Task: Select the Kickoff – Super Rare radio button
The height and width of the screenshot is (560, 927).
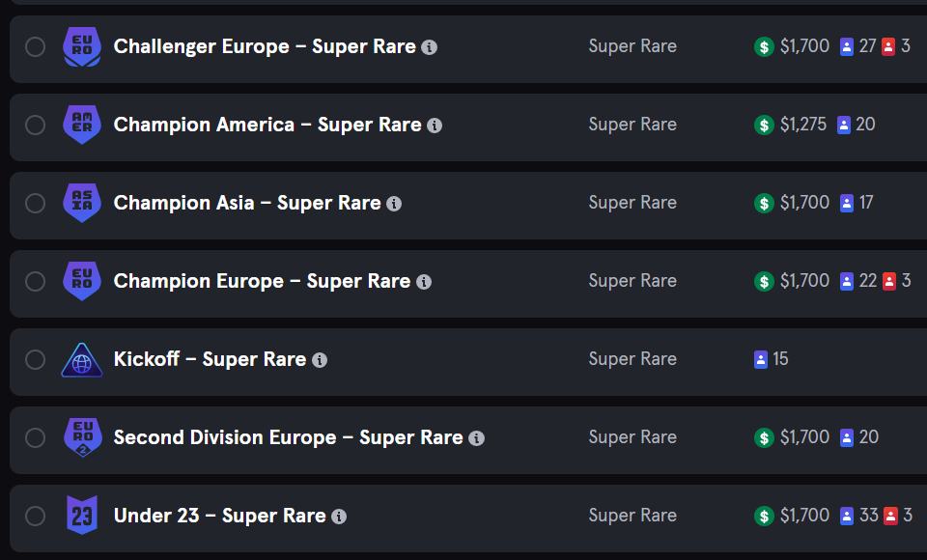Action: pos(36,359)
